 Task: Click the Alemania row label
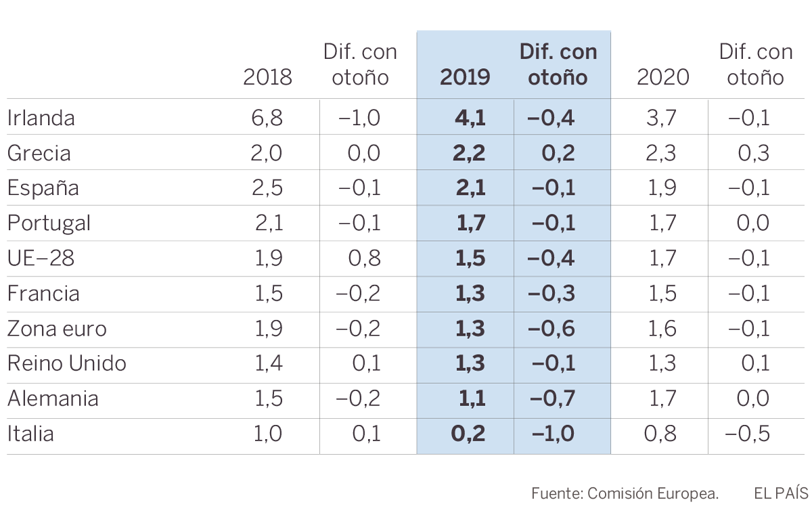(x=53, y=399)
